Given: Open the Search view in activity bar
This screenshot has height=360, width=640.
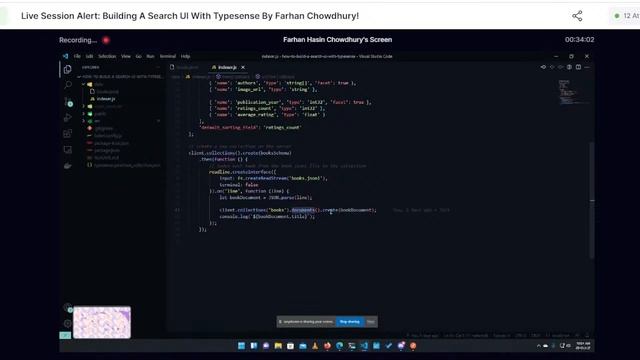Looking at the screenshot, I should tap(68, 85).
